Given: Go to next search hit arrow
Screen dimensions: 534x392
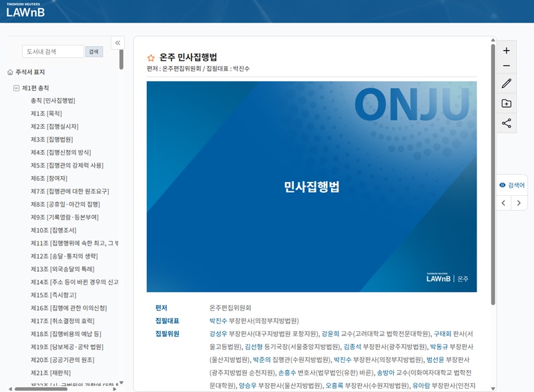Looking at the screenshot, I should pos(519,203).
